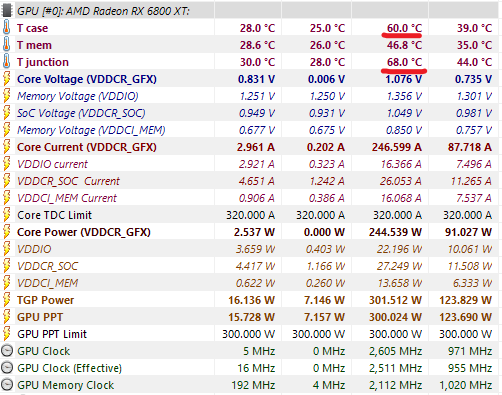This screenshot has height=395, width=502.
Task: Click the lightning icon beside Core TDC Limit
Action: [6, 215]
